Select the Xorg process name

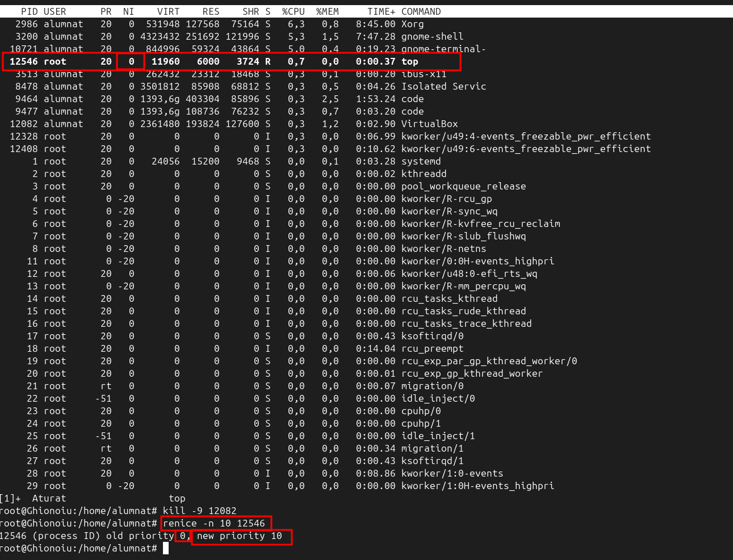(412, 24)
